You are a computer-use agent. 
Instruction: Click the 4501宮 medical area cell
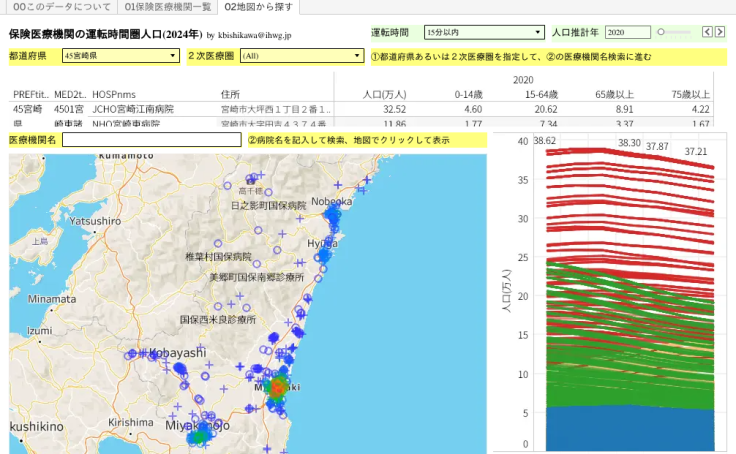69,109
